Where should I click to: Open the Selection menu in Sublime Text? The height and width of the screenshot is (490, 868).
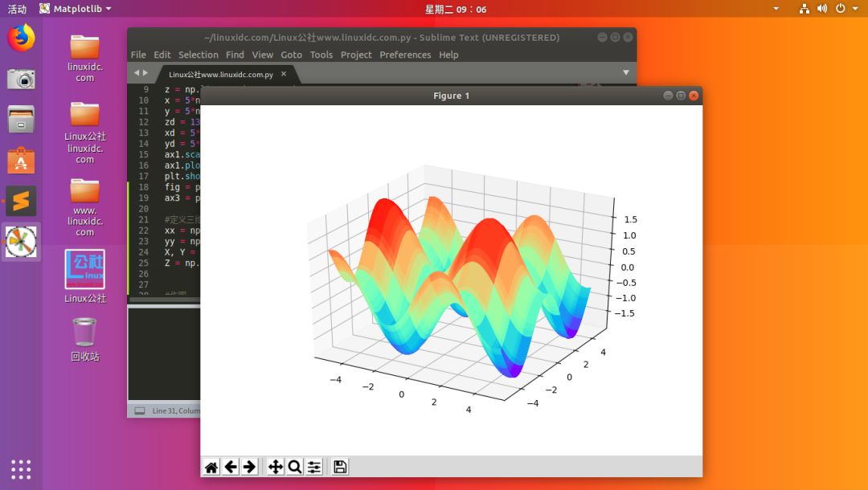pos(199,55)
